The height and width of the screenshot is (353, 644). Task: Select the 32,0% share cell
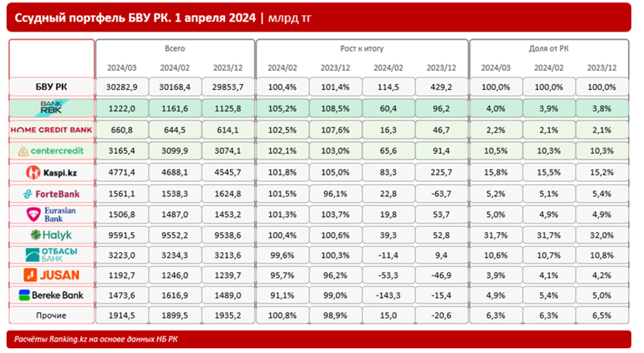pos(602,235)
